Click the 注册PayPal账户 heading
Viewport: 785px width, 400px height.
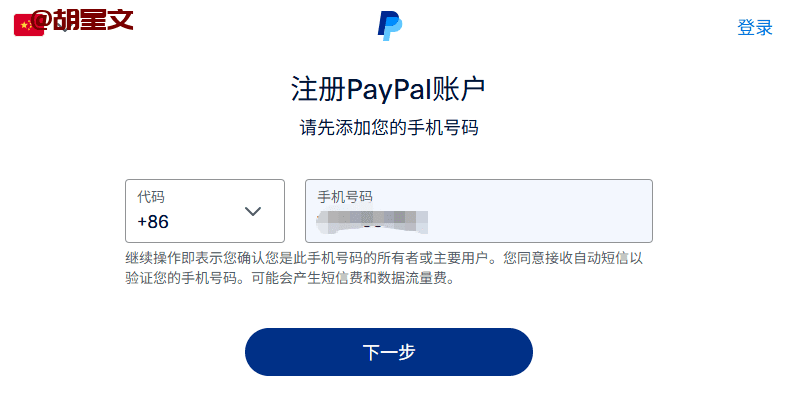pos(388,90)
